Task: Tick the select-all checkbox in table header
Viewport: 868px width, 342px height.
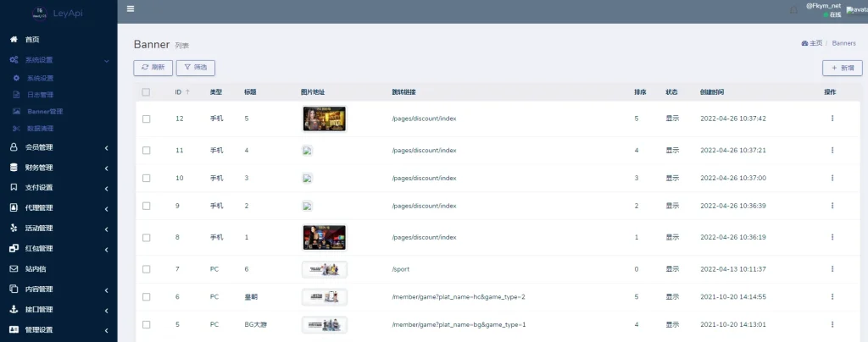Action: (x=147, y=91)
